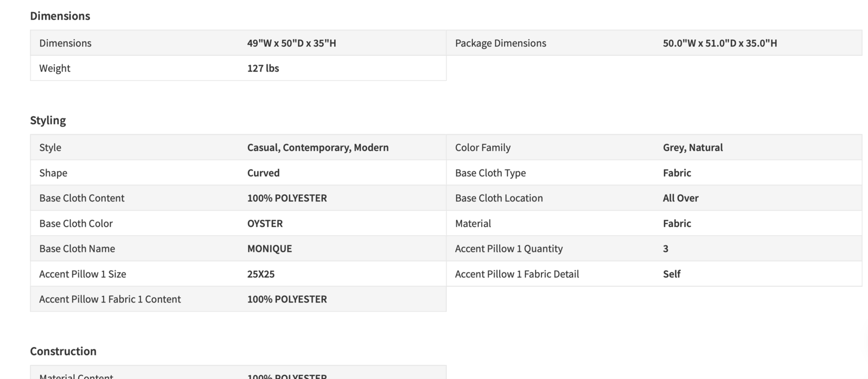Click the Styling section heading

point(48,120)
